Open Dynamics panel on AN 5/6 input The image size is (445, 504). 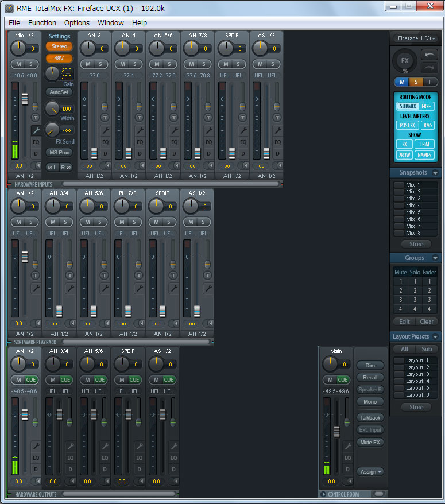click(x=174, y=153)
